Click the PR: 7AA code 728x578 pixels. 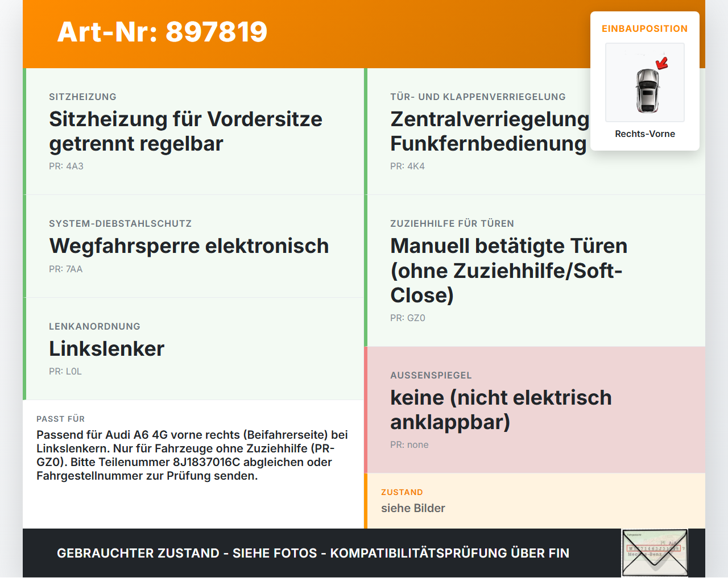click(x=65, y=269)
